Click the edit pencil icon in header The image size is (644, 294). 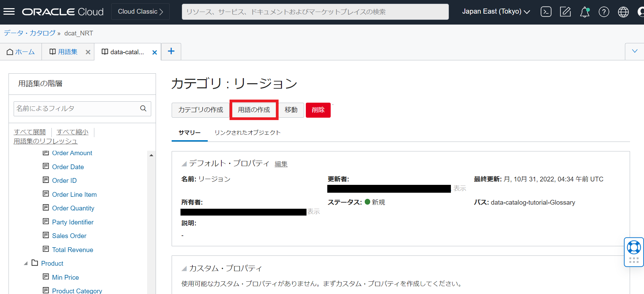click(x=565, y=12)
